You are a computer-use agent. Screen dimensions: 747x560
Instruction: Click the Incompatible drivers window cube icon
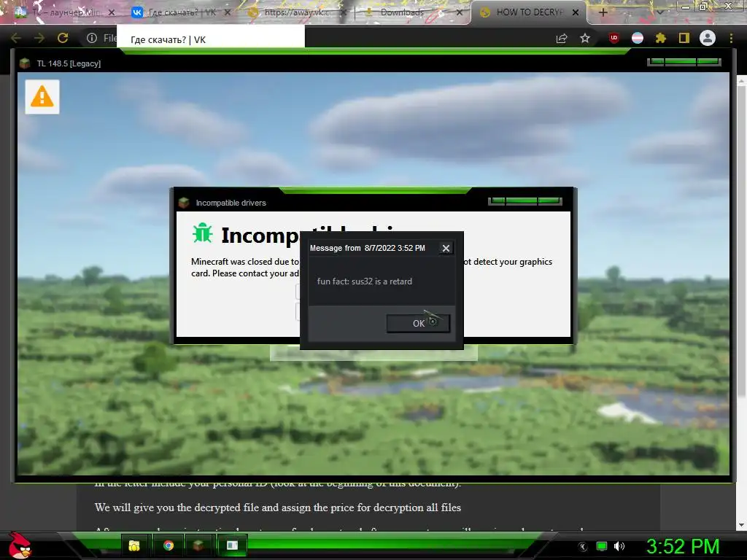(x=184, y=203)
